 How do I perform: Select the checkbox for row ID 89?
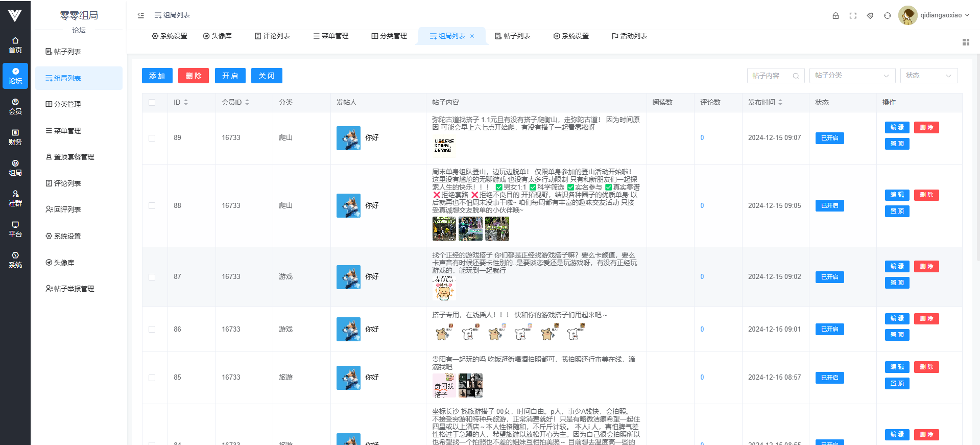[152, 138]
